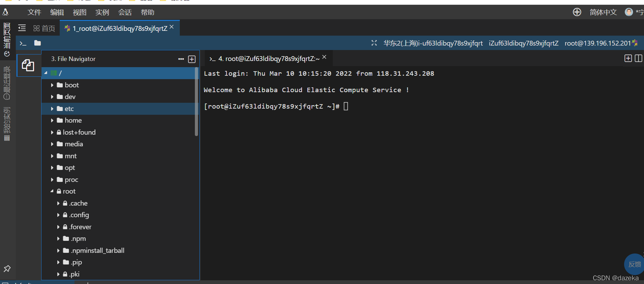644x284 pixels.
Task: Open the 会话 menu
Action: pos(125,12)
